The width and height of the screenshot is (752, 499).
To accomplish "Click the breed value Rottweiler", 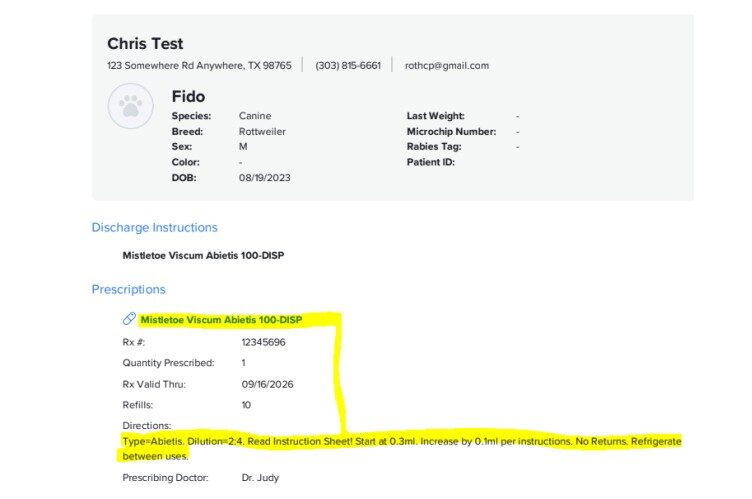I will point(262,131).
